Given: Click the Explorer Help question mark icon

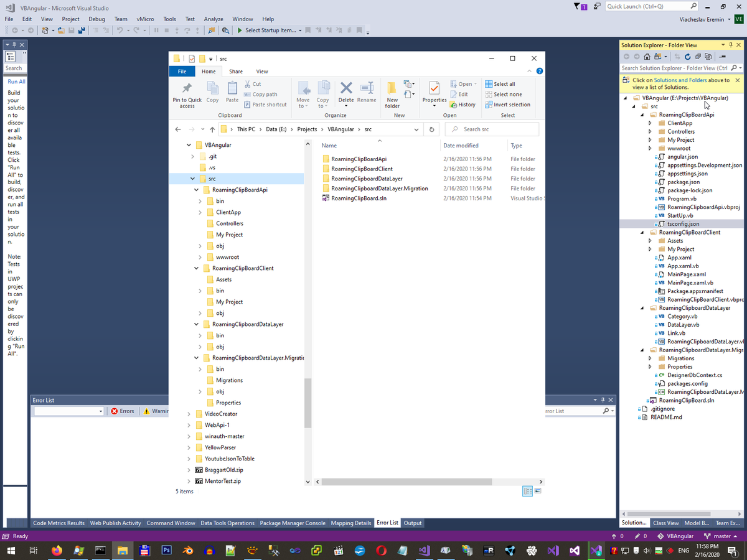Looking at the screenshot, I should point(540,72).
